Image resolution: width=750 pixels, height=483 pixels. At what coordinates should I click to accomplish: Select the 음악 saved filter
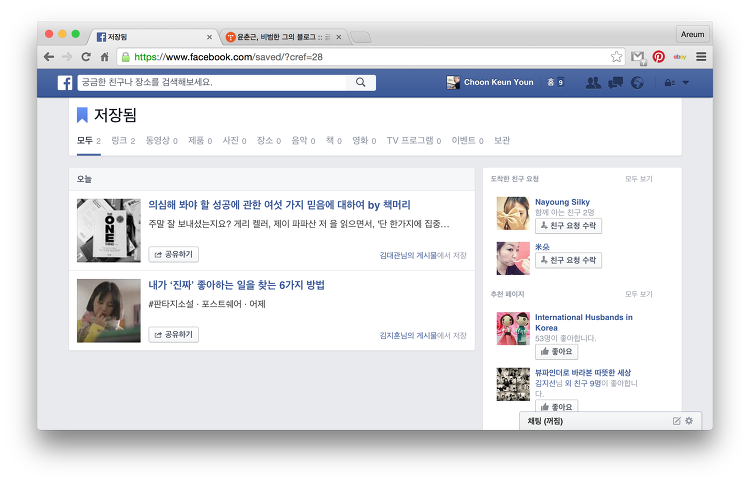[303, 141]
